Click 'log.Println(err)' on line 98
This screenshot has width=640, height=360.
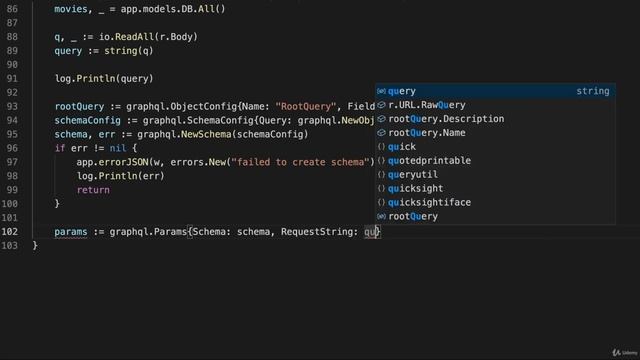(120, 176)
